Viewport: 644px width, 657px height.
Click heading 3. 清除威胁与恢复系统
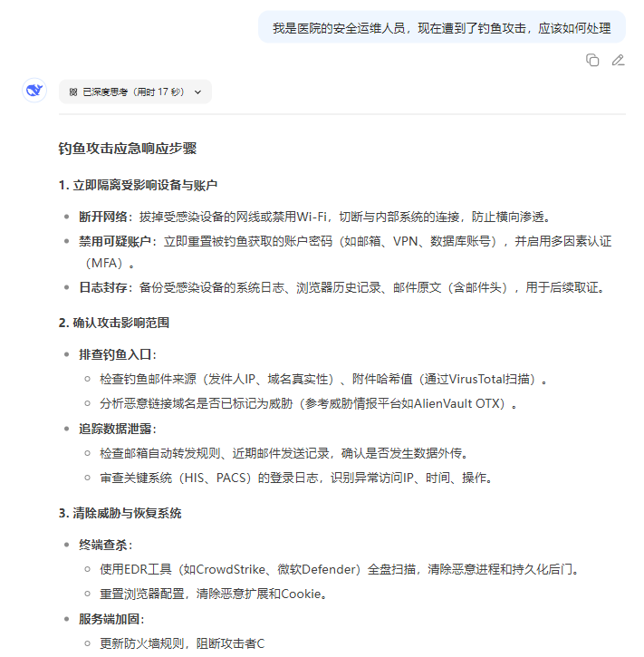pos(120,513)
